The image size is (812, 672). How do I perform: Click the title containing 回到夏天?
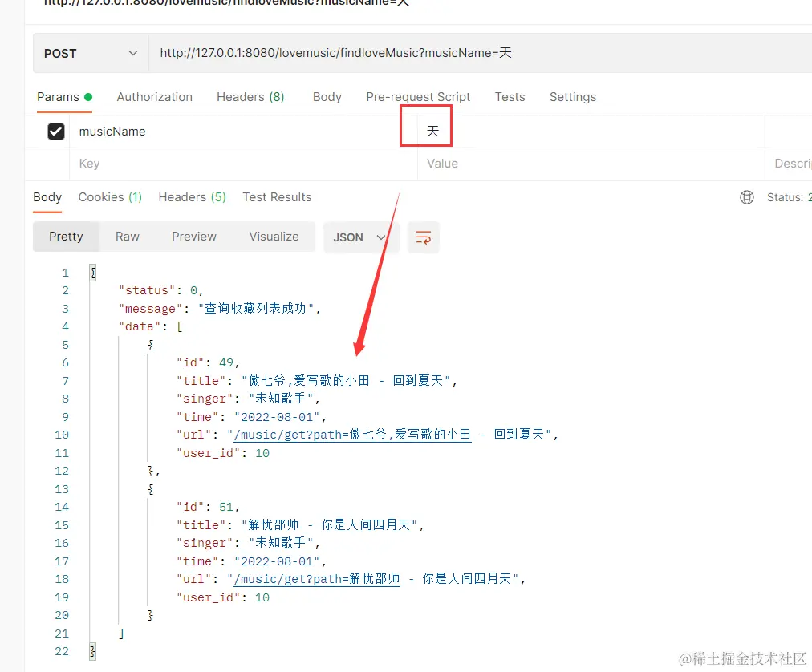[x=346, y=381]
